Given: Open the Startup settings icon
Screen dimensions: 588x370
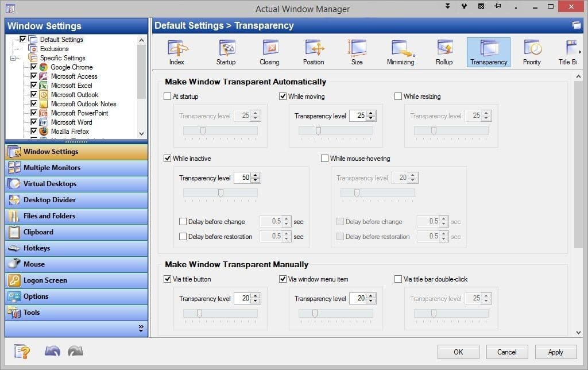Looking at the screenshot, I should 226,51.
